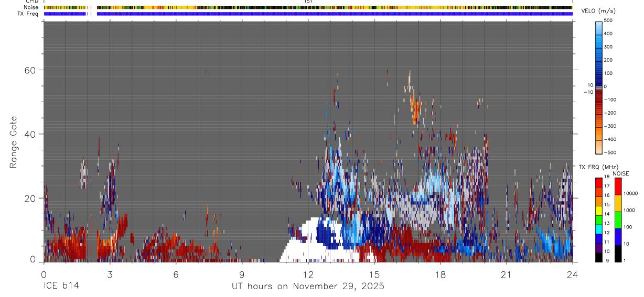This screenshot has width=644, height=297.
Task: Click x-axis hour tick '15'
Action: click(x=374, y=274)
